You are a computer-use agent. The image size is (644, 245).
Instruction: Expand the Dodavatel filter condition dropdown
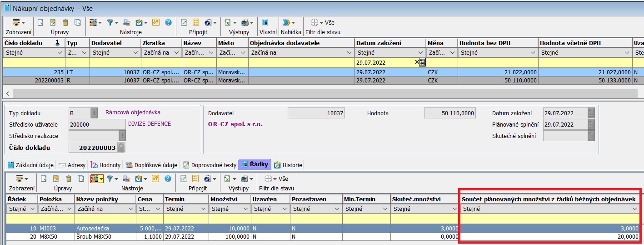point(135,52)
